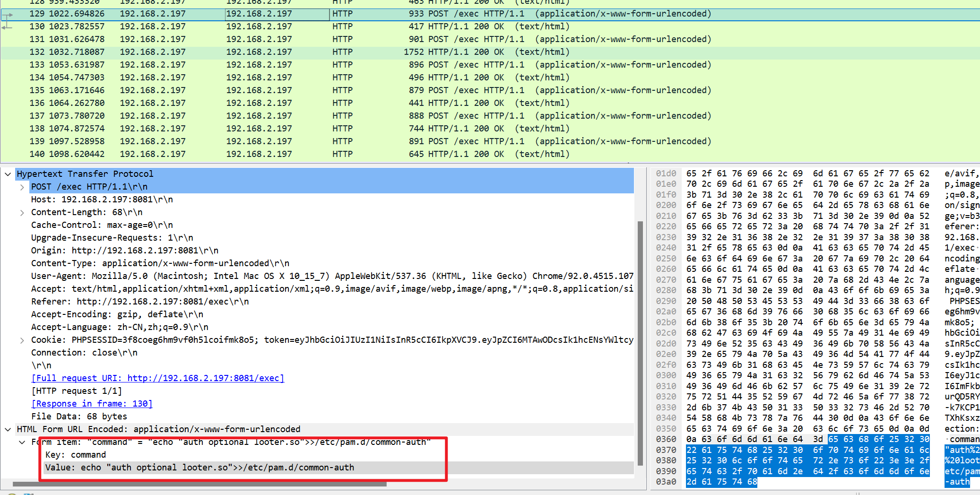
Task: Open the Full request URI link
Action: pos(157,378)
